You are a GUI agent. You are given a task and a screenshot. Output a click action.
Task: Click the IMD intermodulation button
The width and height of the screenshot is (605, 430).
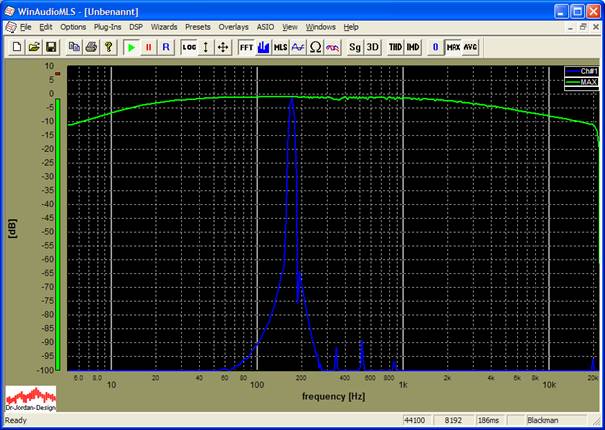(x=412, y=47)
